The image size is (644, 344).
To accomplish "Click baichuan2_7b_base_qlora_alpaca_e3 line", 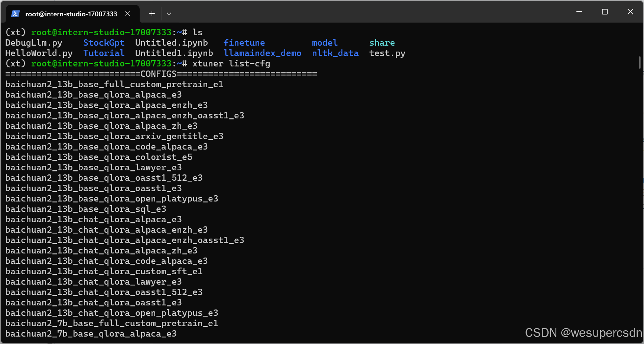I will [91, 334].
